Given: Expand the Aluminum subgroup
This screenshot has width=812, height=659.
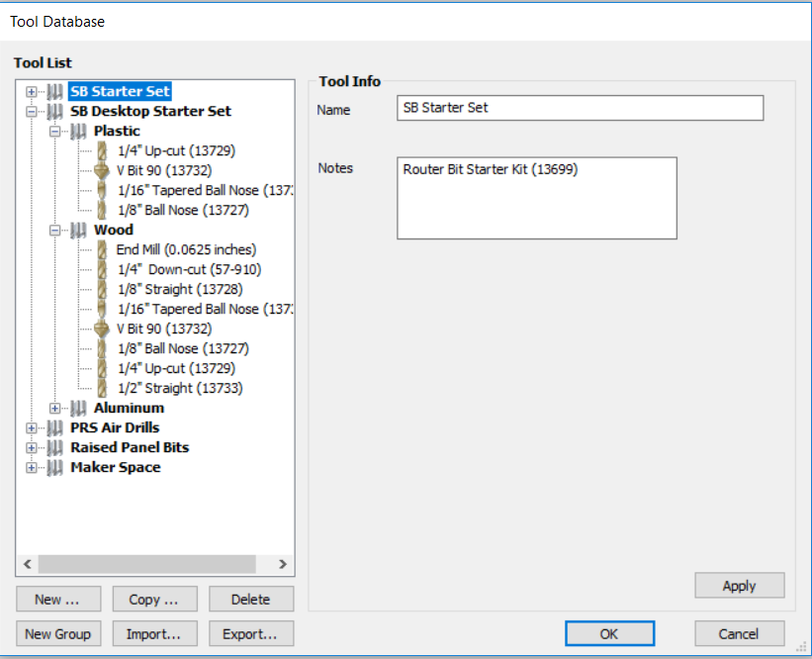Looking at the screenshot, I should point(55,409).
